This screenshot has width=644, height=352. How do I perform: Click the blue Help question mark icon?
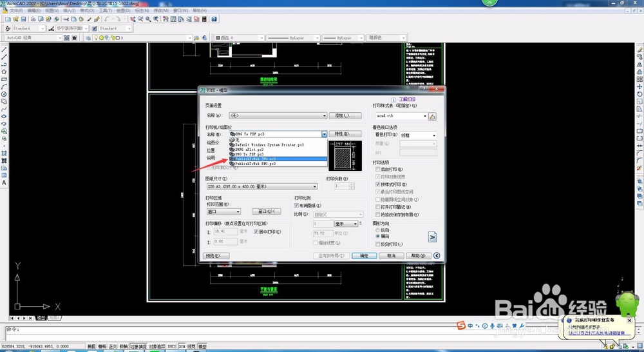[x=214, y=19]
